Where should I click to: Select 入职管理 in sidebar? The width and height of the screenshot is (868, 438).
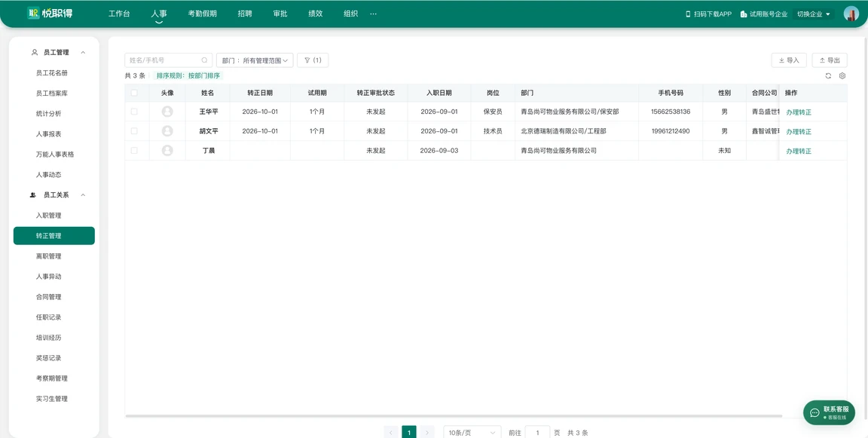(54, 216)
